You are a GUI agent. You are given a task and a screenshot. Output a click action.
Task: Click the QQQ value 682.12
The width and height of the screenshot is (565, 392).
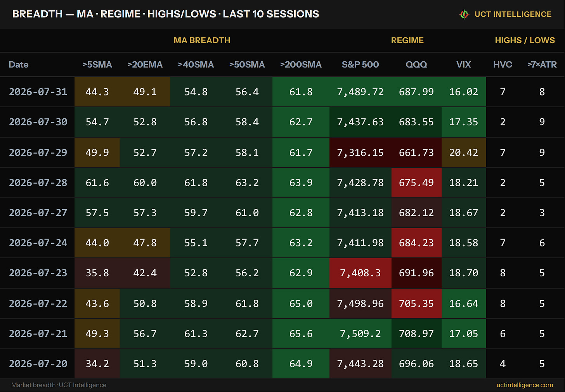tap(416, 213)
